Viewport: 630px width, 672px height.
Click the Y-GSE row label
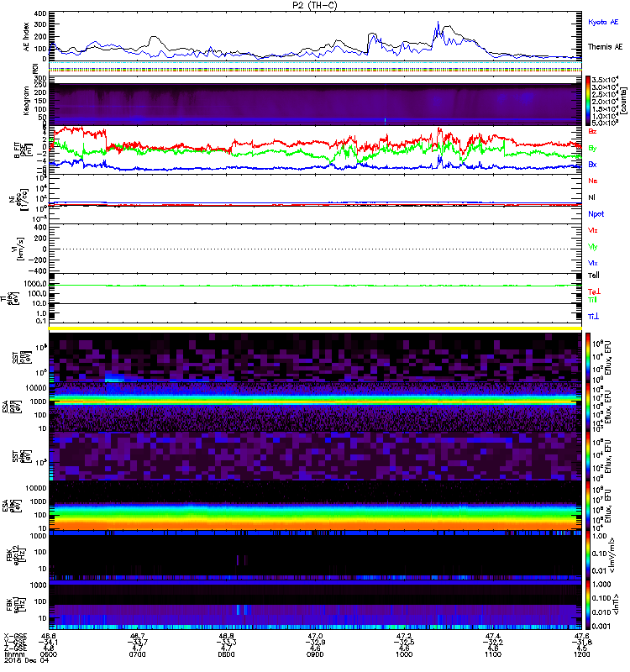[x=15, y=642]
